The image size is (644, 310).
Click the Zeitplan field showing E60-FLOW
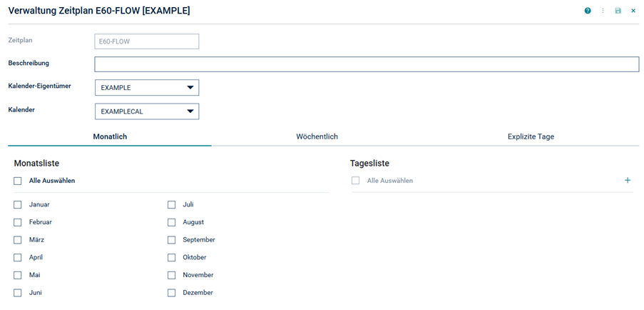point(147,41)
